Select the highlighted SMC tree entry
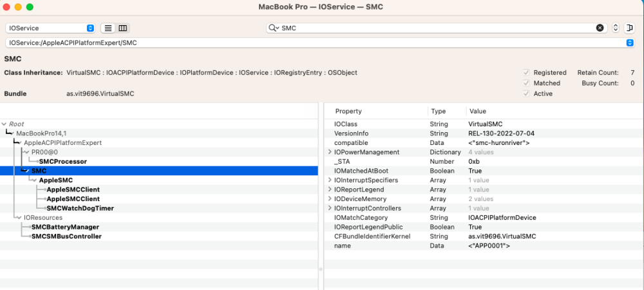 click(159, 171)
